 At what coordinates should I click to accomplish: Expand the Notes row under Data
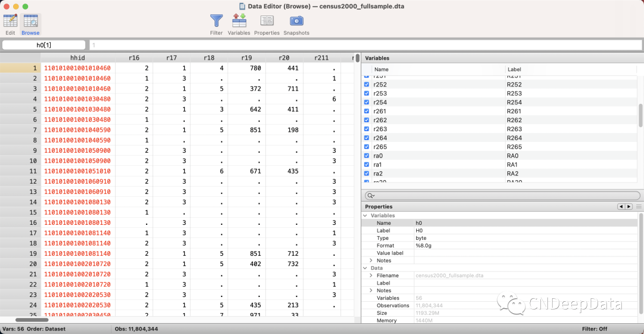[x=371, y=290]
